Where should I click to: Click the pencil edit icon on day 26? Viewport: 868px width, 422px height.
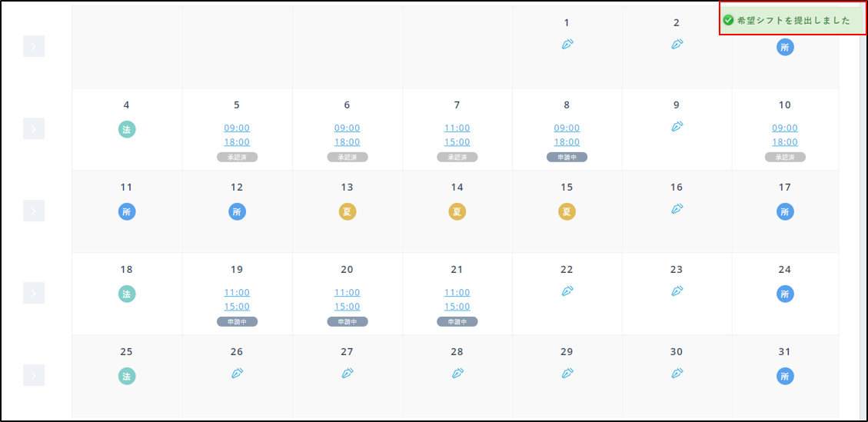point(237,373)
